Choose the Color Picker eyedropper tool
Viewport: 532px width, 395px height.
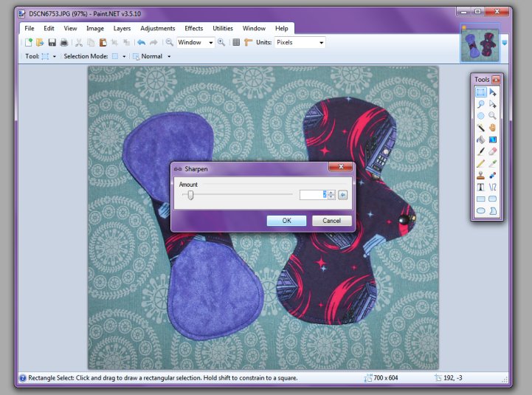(x=492, y=162)
